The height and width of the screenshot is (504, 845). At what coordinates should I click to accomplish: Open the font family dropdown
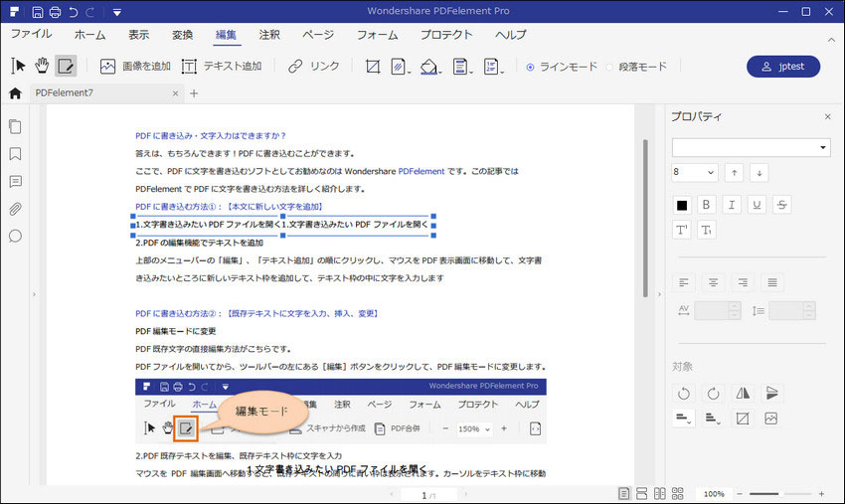pos(752,147)
